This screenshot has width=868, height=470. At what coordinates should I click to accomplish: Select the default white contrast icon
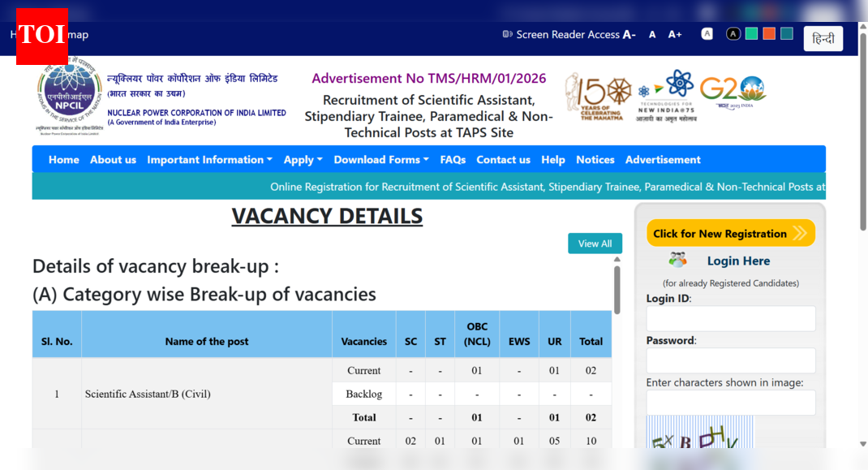tap(707, 33)
